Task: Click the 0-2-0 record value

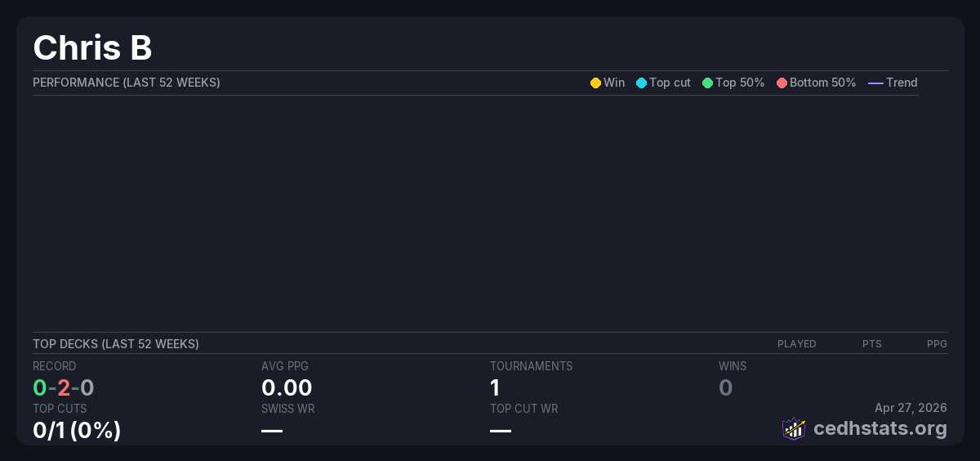Action: click(x=63, y=387)
